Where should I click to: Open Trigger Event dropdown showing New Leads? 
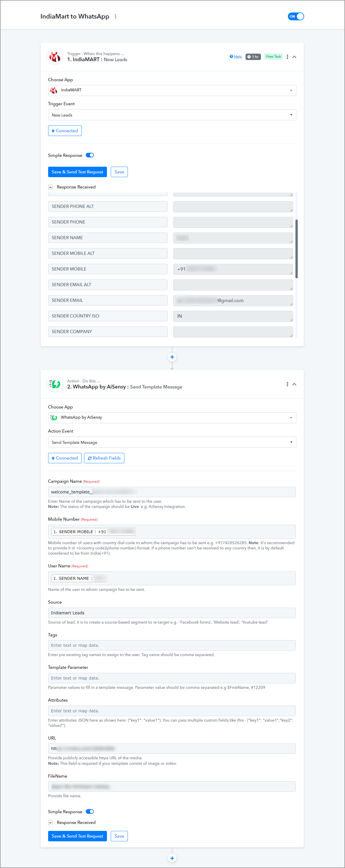pyautogui.click(x=172, y=115)
